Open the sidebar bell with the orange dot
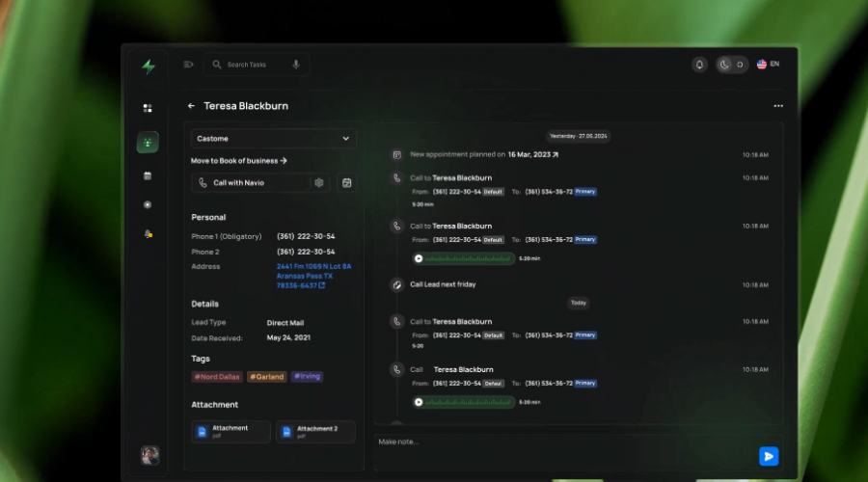The width and height of the screenshot is (868, 482). click(148, 234)
